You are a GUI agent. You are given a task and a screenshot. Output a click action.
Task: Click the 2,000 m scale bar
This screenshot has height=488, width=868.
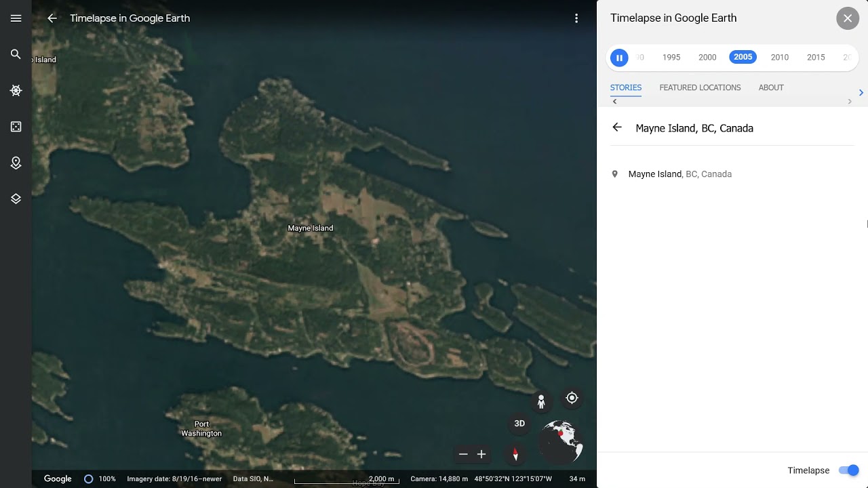(x=347, y=479)
